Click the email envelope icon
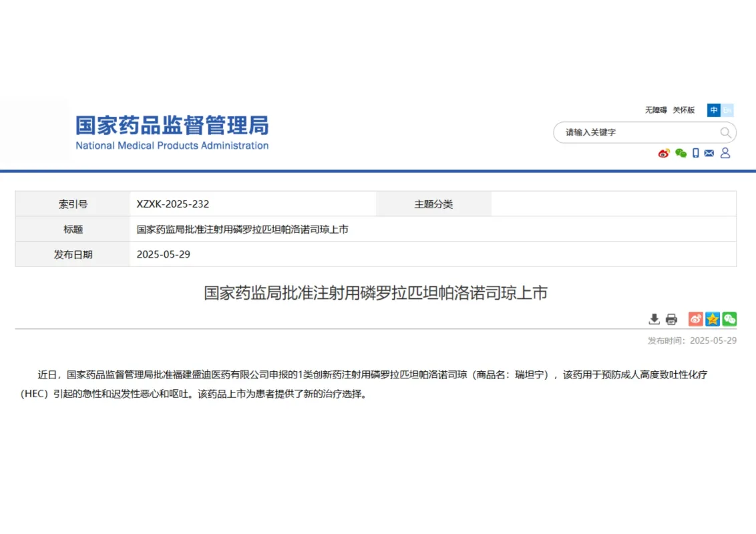This screenshot has height=534, width=756. 709,153
